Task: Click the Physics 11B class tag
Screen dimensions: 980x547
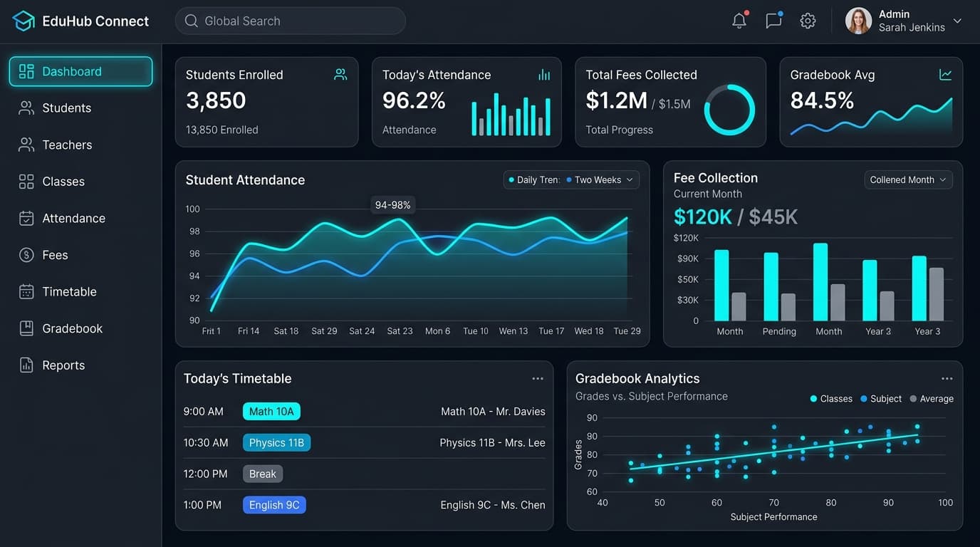Action: (x=276, y=443)
